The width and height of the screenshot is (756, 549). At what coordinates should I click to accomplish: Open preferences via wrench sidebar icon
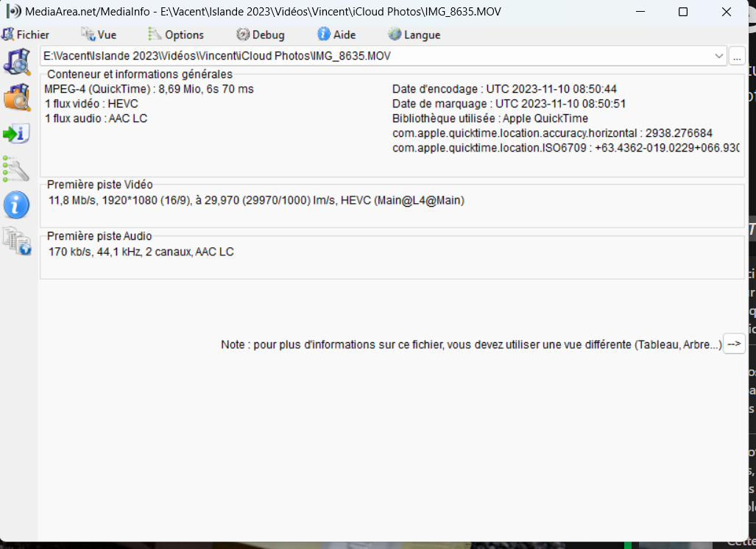click(x=16, y=169)
